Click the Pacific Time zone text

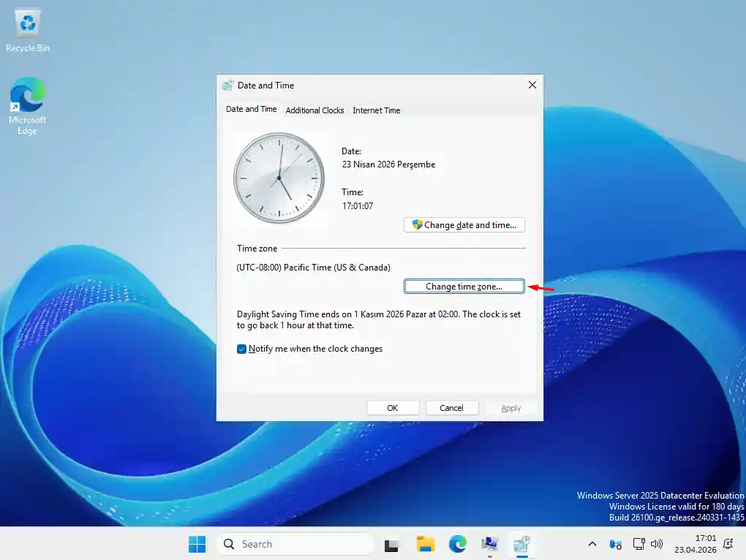313,267
